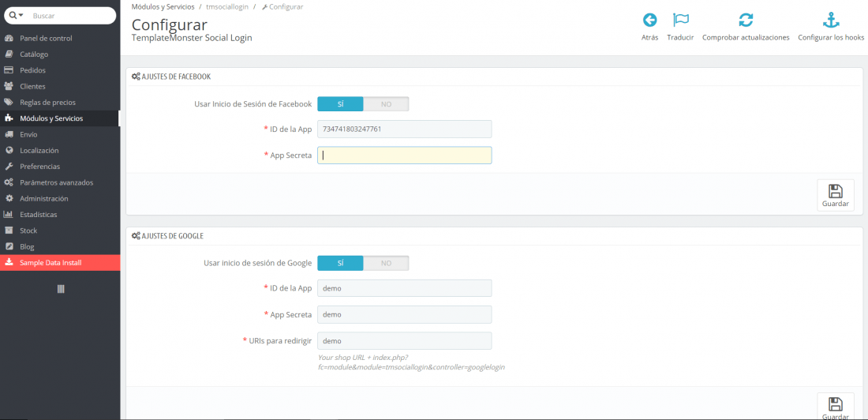
Task: Click the Estadísticas bar chart icon
Action: click(x=9, y=215)
